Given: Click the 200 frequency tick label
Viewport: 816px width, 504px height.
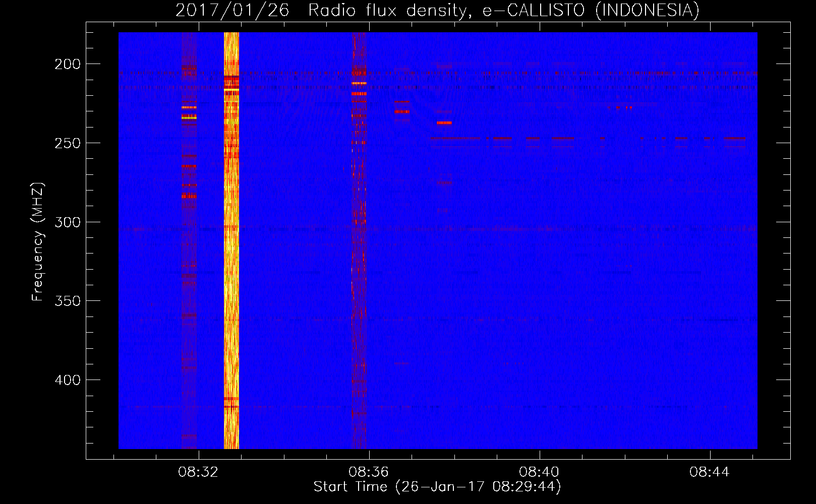Looking at the screenshot, I should pos(68,65).
